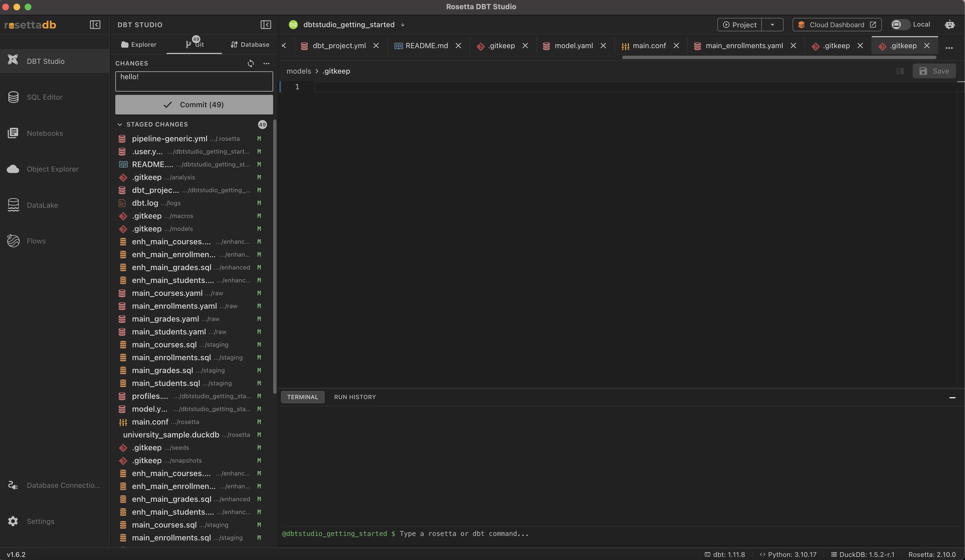The width and height of the screenshot is (965, 560).
Task: Select staged file dbt.log
Action: click(x=191, y=203)
